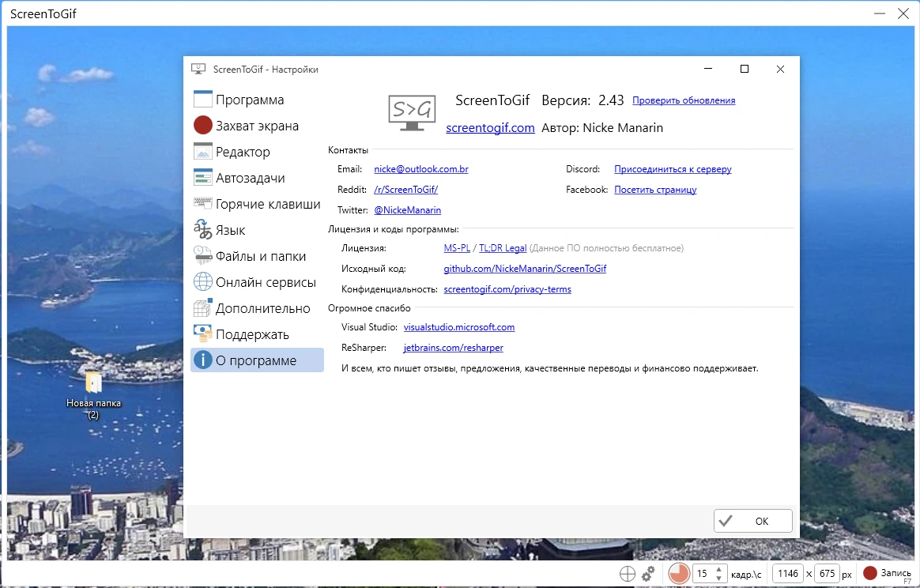Open the github.com/NickeManarin/ScreenToGif link
The image size is (920, 588).
(525, 269)
